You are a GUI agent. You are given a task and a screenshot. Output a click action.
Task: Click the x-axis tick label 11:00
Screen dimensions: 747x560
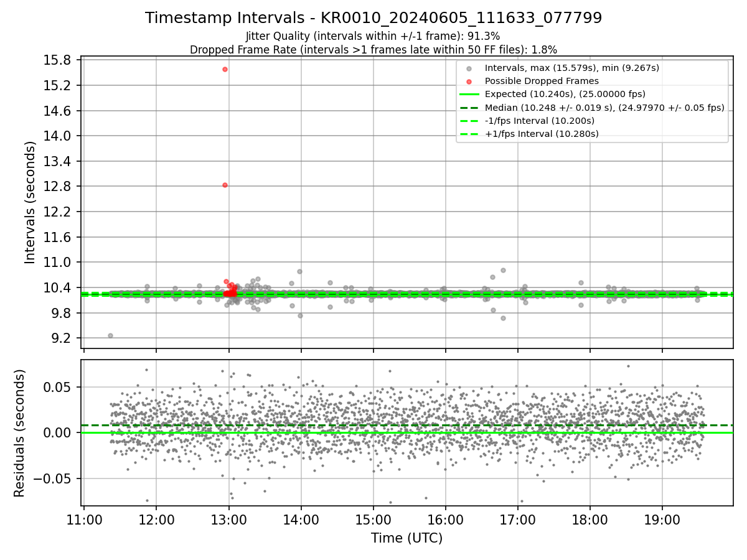tap(84, 520)
